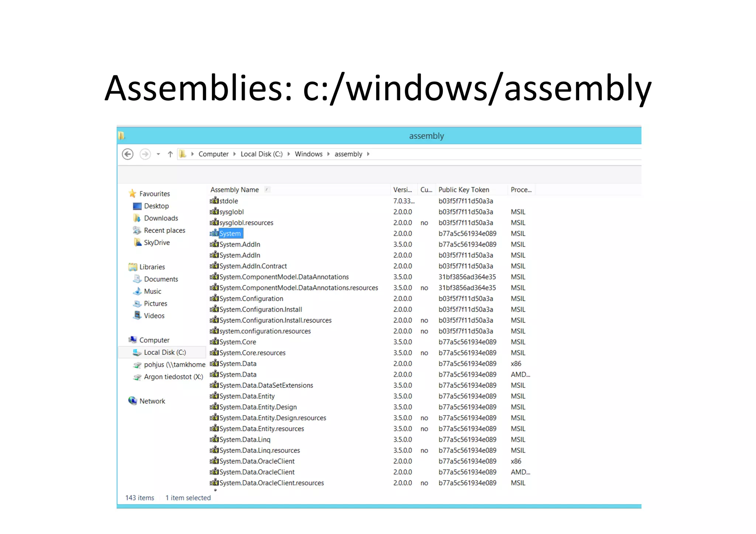Sort by the Public Key Token column
756x534 pixels.
pos(464,190)
